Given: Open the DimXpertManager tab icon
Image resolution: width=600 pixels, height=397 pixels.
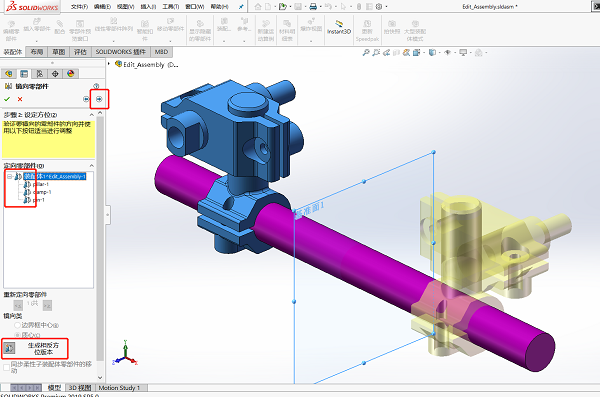Looking at the screenshot, I should (x=55, y=74).
